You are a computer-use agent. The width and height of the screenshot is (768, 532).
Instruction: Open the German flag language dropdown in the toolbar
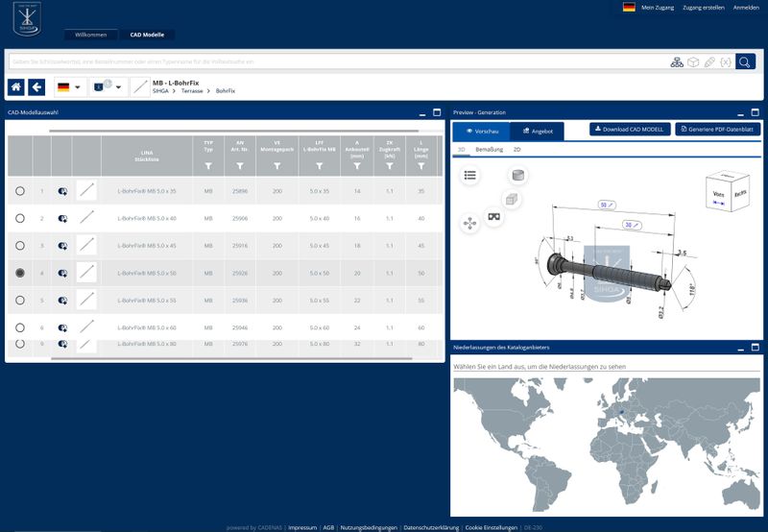(68, 87)
